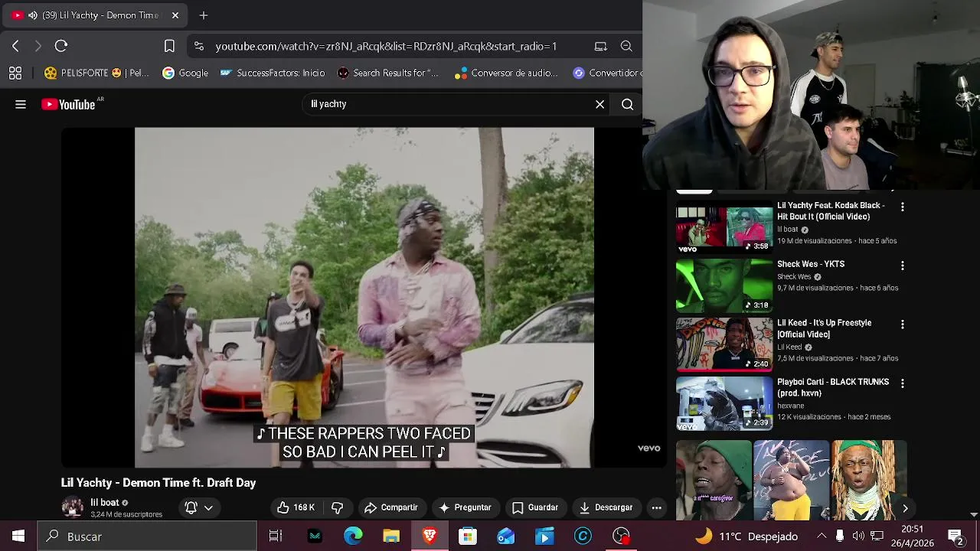Open more actions three-dot menu below video
980x551 pixels.
(x=657, y=507)
